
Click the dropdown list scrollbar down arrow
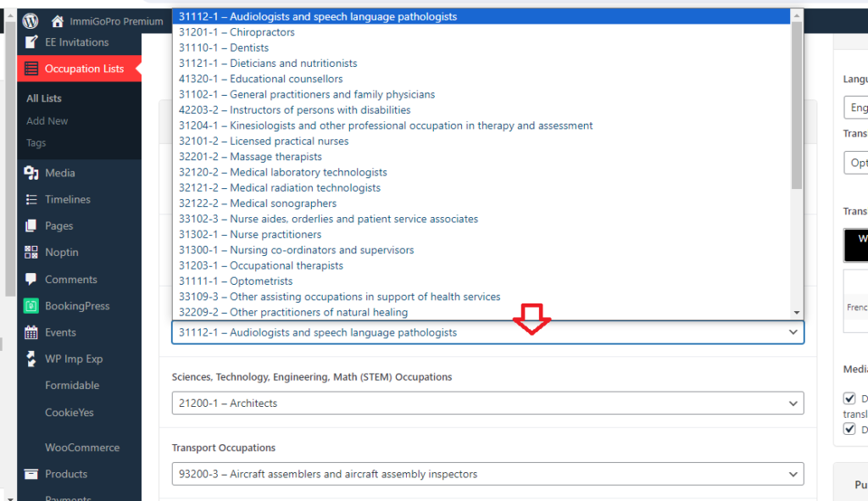pos(797,312)
